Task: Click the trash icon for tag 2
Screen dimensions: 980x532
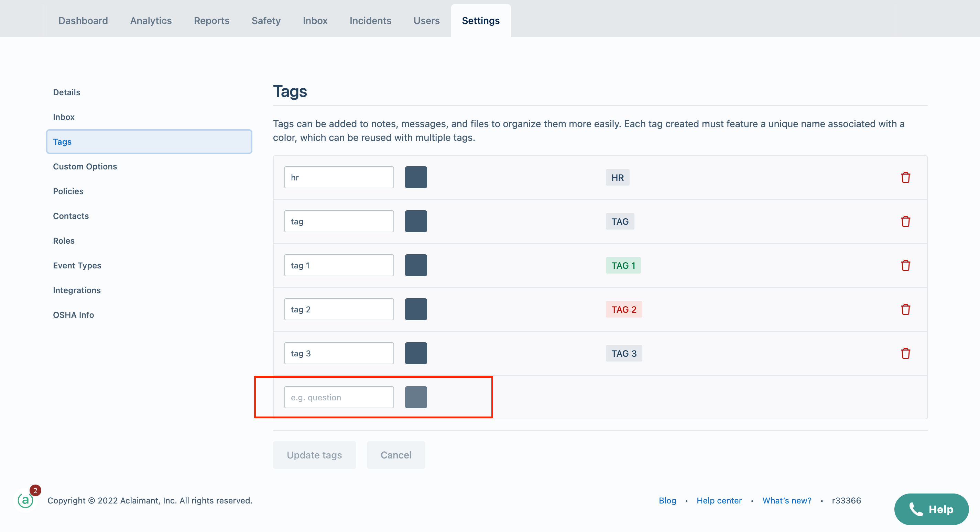Action: tap(905, 310)
